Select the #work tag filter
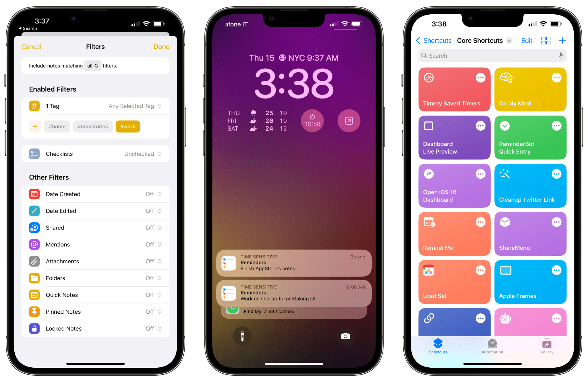The height and width of the screenshot is (382, 588). (128, 126)
